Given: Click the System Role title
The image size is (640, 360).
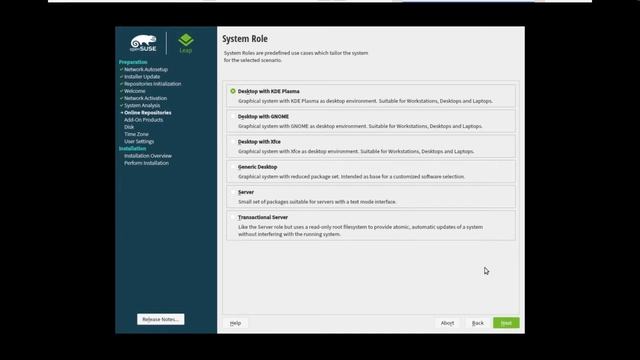Looking at the screenshot, I should (x=245, y=39).
